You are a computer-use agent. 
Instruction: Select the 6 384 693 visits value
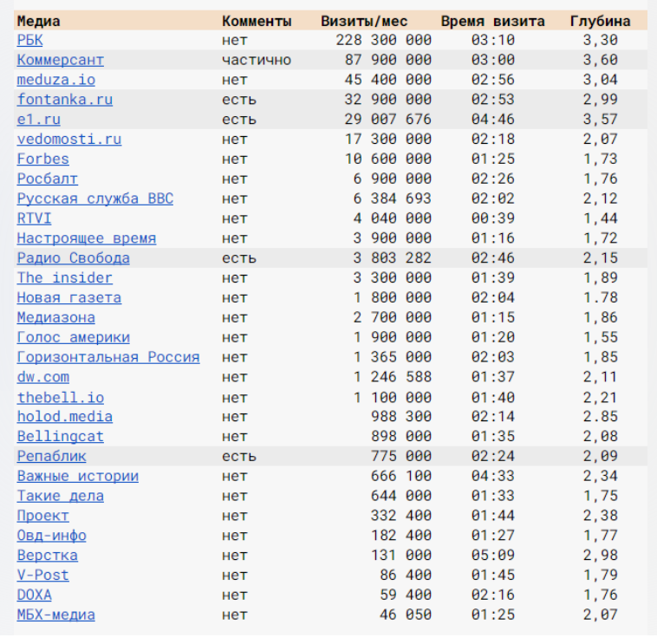[392, 198]
